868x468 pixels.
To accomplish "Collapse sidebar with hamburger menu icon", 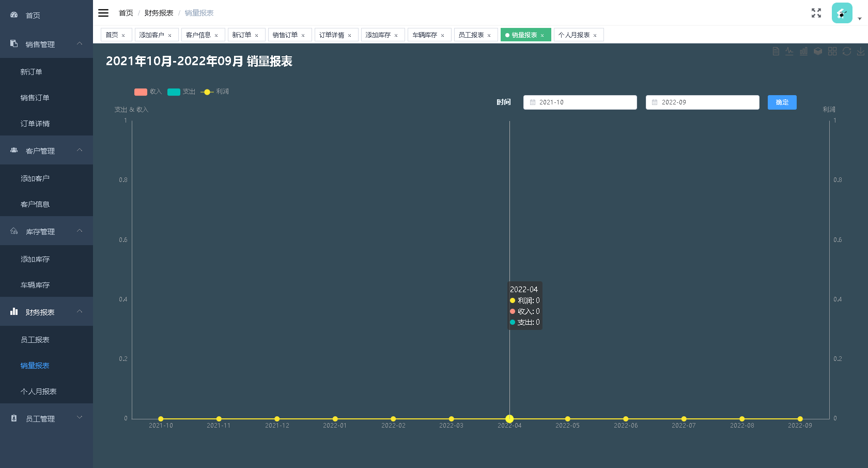I will tap(103, 13).
